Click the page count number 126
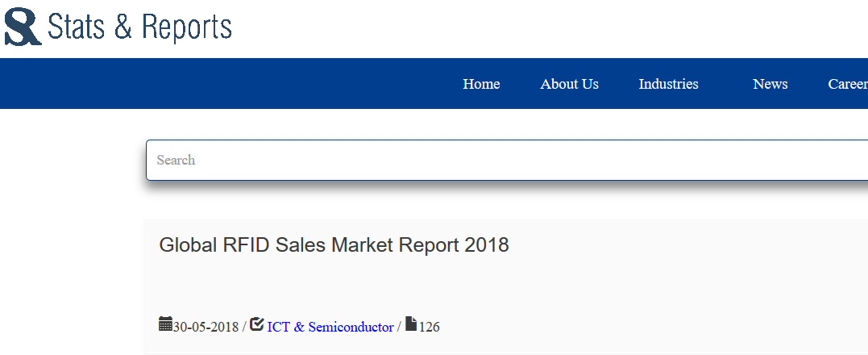868x355 pixels. coord(429,327)
